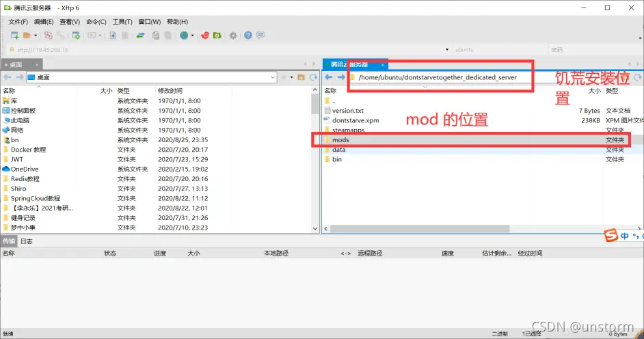Click the new terminal toolbar icon
This screenshot has height=339, width=644.
coord(92,36)
